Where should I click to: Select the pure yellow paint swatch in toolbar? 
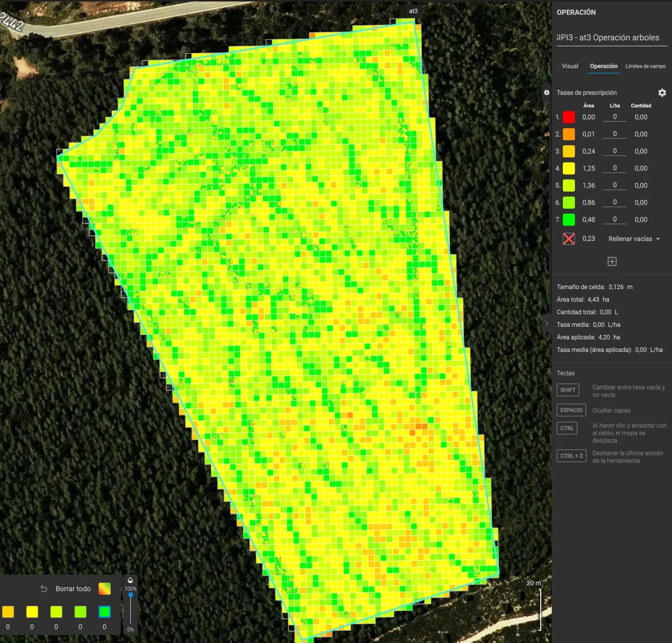tap(32, 612)
